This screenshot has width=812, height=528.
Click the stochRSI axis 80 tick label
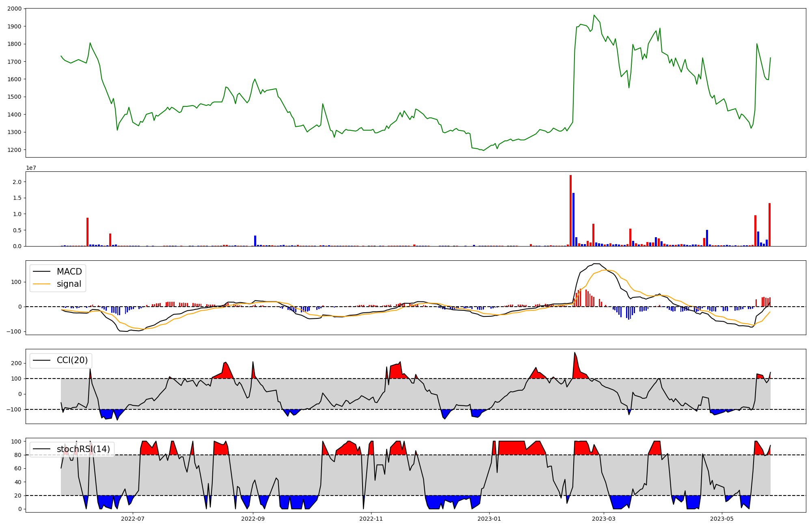(18, 455)
